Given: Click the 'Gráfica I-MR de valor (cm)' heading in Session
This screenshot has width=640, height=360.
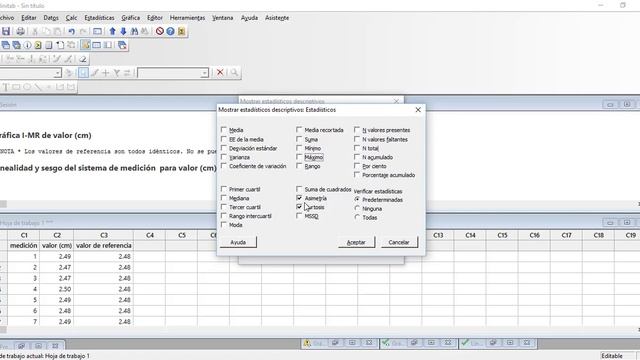Looking at the screenshot, I should click(46, 135).
